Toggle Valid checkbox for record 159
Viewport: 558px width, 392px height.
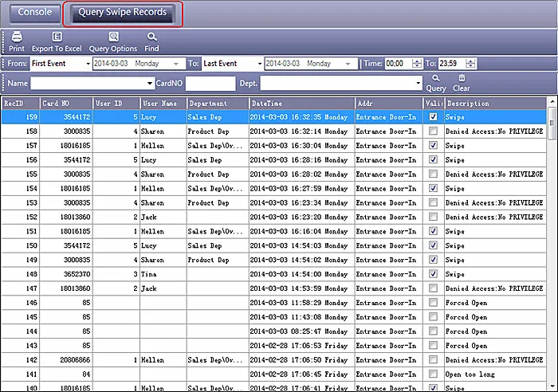(x=433, y=116)
